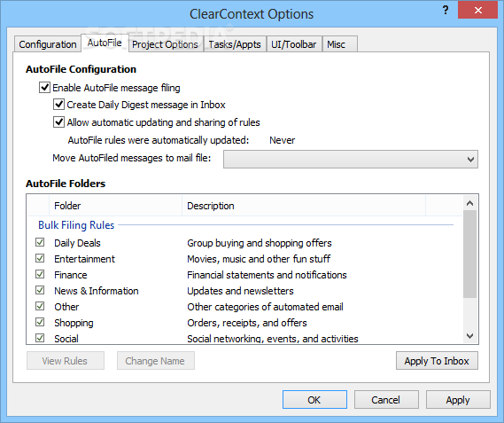This screenshot has height=423, width=504.
Task: Click 'Other categories of automated email' description
Action: (265, 307)
